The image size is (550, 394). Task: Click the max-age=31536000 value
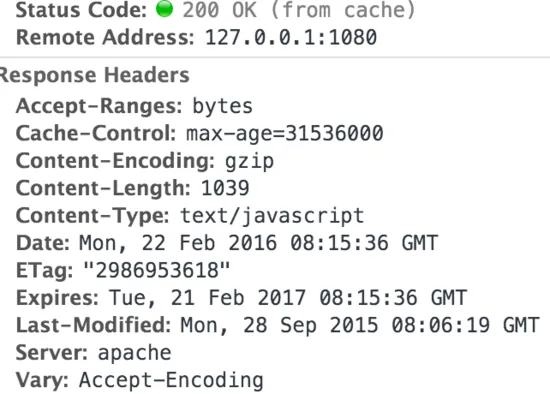284,134
